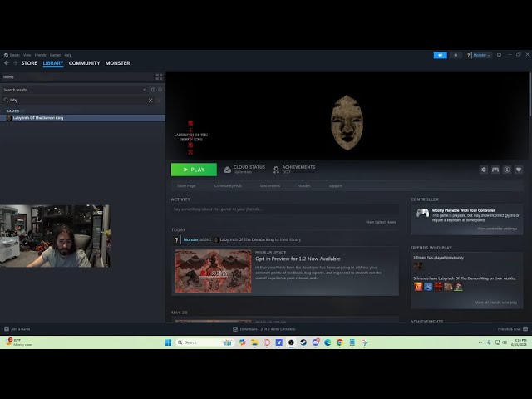Viewport: 532px width, 399px height.
Task: Click the controller layout icon
Action: click(x=495, y=170)
